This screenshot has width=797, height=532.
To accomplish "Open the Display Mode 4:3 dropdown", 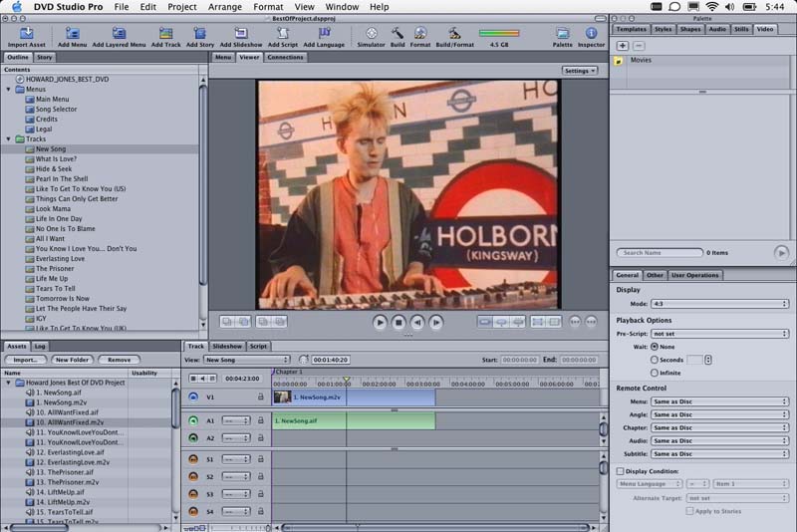I will 719,304.
